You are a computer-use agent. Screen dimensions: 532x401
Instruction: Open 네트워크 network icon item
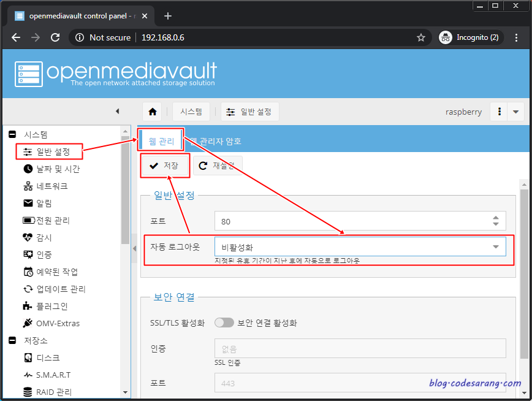pos(45,186)
